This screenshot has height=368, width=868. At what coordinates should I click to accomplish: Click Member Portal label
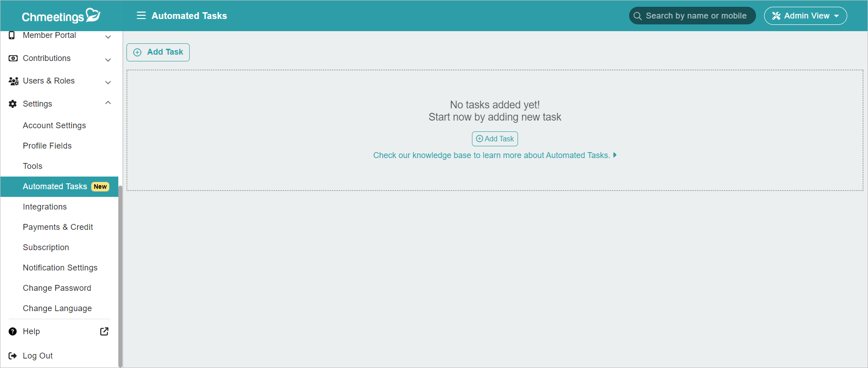(x=49, y=35)
